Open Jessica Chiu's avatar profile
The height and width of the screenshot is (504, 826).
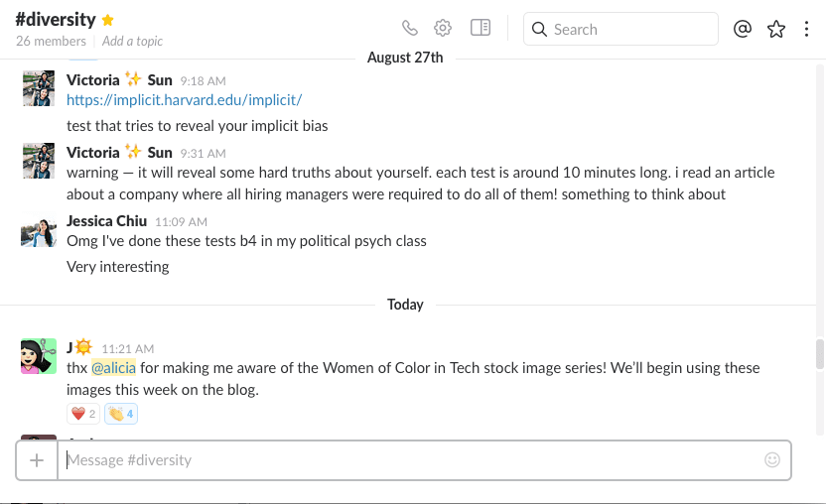39,232
